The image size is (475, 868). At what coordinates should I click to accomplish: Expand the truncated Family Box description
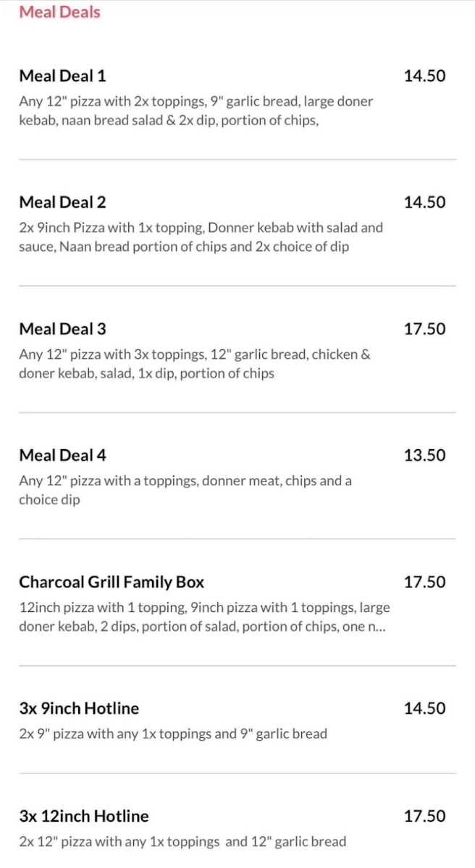click(x=377, y=626)
